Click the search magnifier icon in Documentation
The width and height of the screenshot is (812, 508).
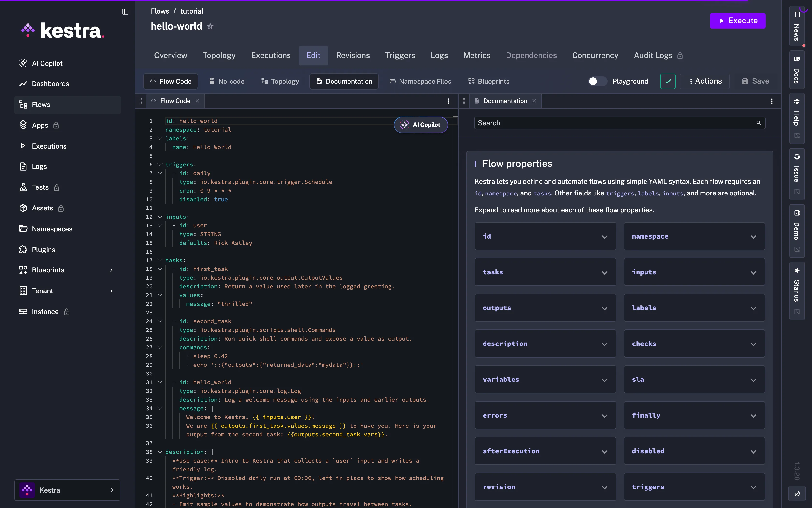[x=758, y=123]
